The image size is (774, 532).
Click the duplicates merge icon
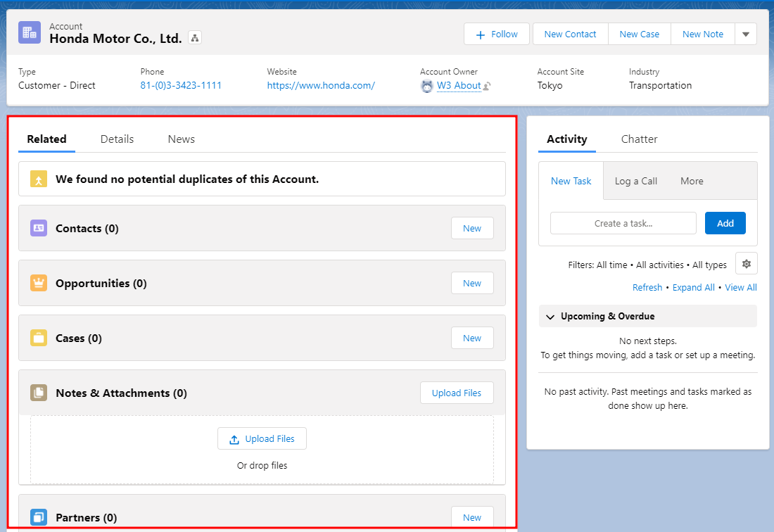tap(39, 179)
